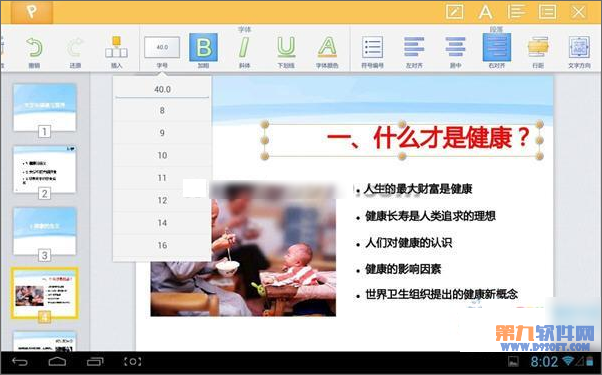Open slide 2 thumbnail
602x375 pixels.
tap(45, 169)
